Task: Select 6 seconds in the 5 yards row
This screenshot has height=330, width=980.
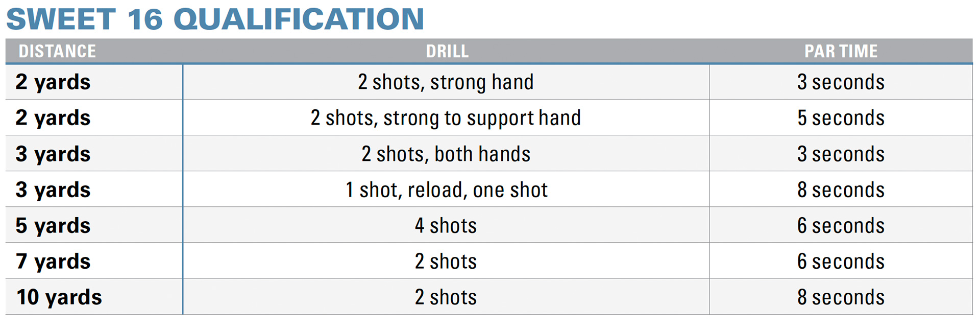Action: tap(841, 225)
